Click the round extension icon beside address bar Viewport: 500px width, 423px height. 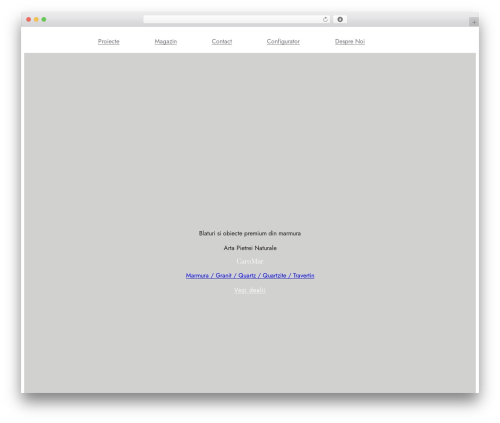pos(340,19)
